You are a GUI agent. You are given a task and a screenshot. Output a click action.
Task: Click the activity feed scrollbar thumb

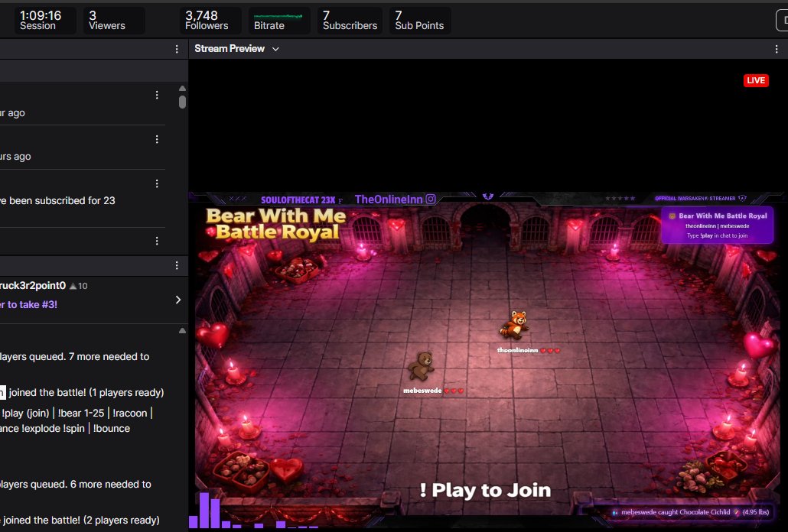pyautogui.click(x=182, y=102)
